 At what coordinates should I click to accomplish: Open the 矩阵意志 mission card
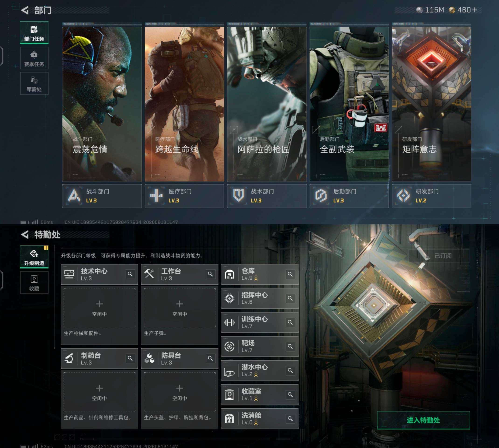[431, 104]
